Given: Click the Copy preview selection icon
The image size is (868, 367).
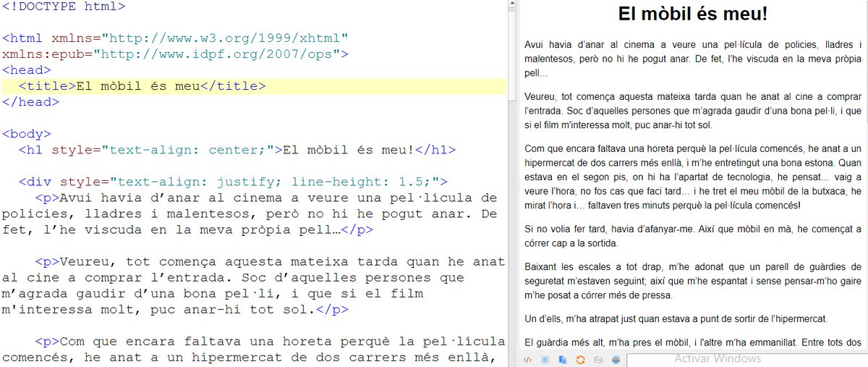Looking at the screenshot, I should (562, 359).
